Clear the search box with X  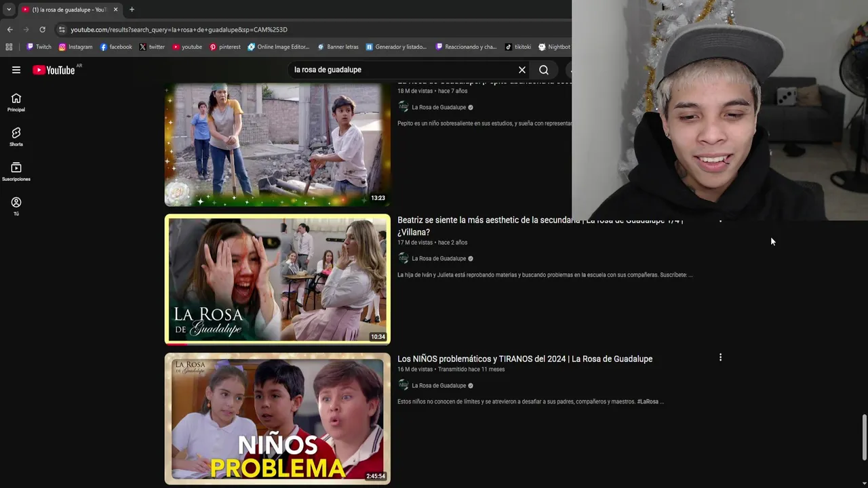coord(522,70)
